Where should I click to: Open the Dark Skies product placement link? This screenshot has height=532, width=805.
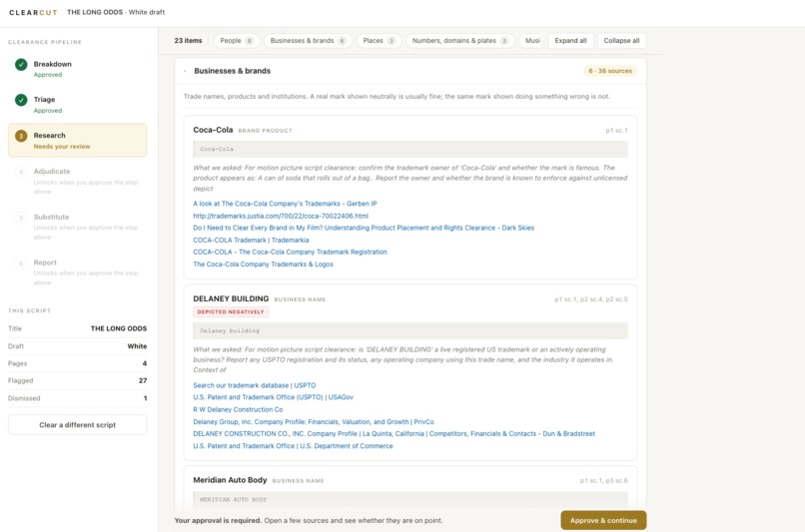[x=364, y=228]
